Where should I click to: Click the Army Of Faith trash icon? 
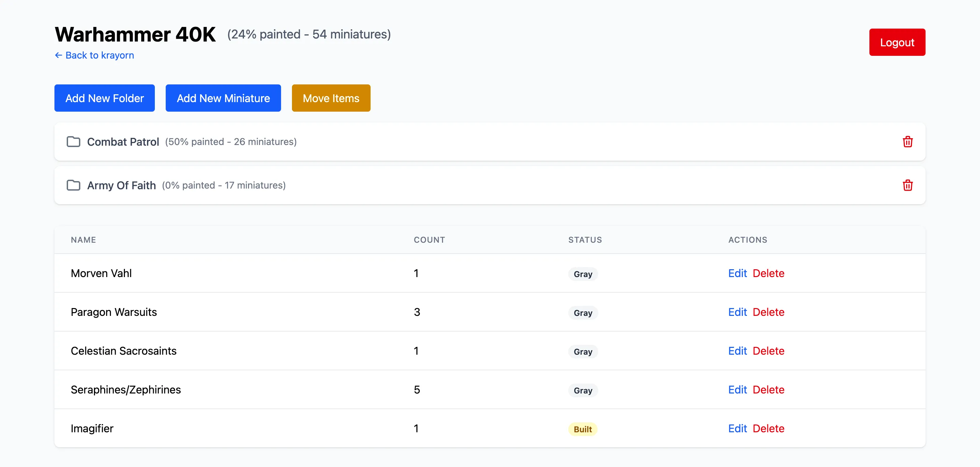click(x=907, y=186)
